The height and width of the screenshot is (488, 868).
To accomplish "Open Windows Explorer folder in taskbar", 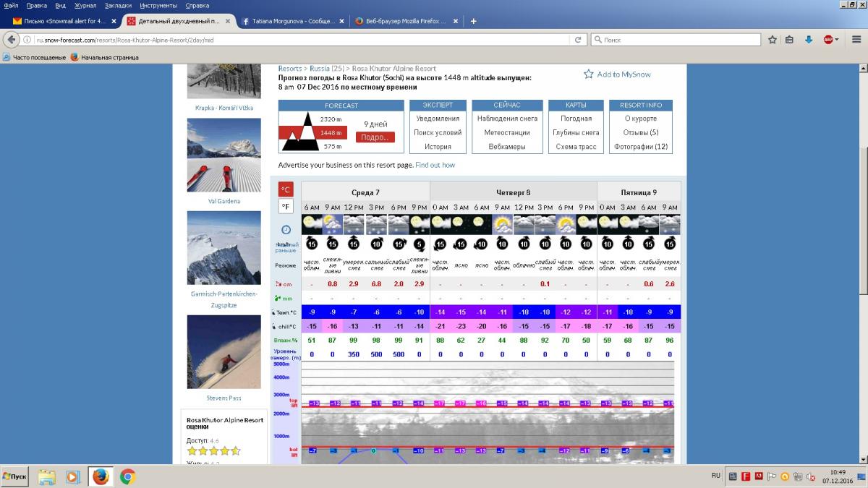I will point(47,476).
